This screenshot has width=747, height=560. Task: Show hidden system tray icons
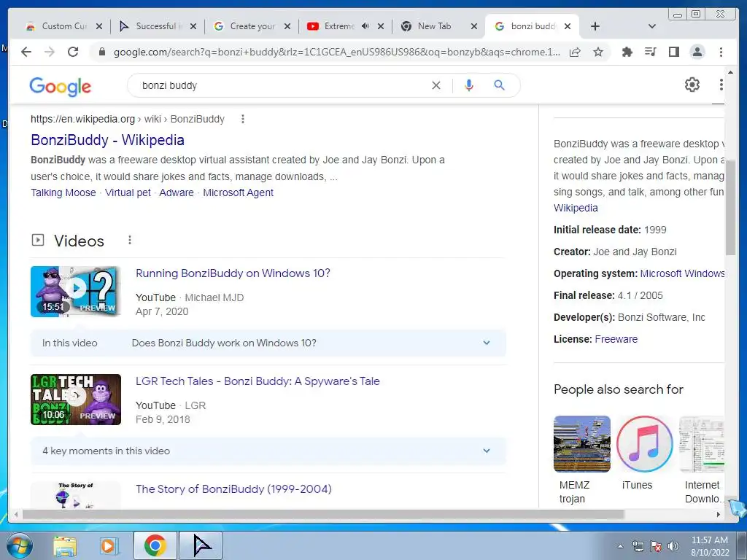(620, 546)
